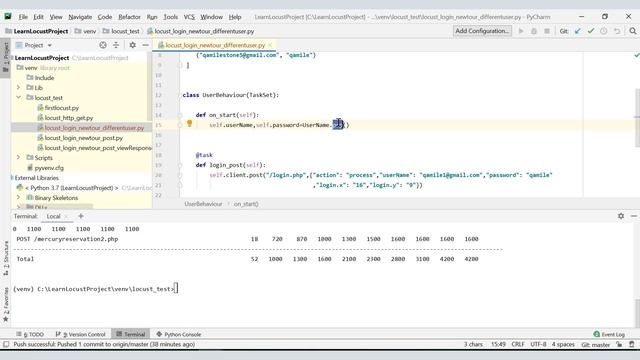Collapse code fold at class UserBehaviour line

point(180,95)
